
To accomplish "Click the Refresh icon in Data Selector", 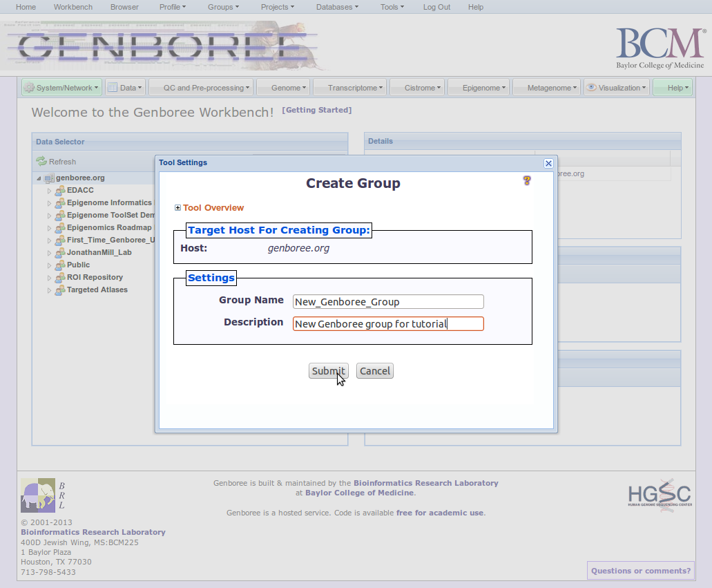I will (41, 162).
